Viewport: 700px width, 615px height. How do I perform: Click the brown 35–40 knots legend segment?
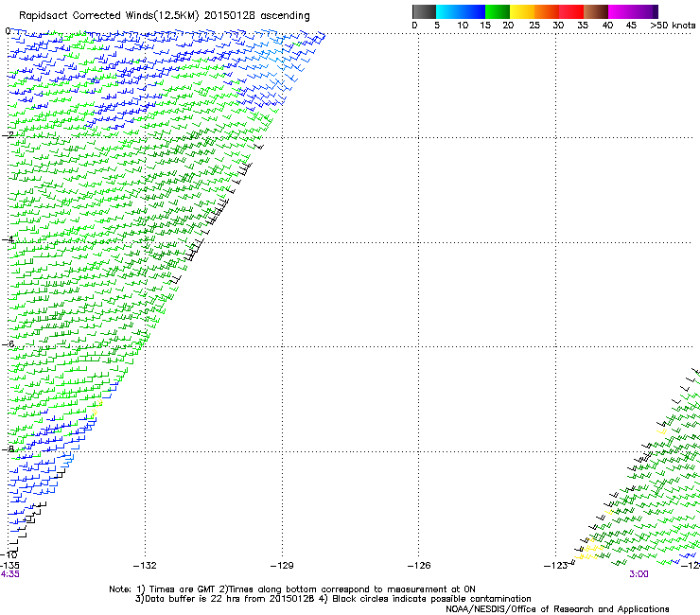pos(596,11)
